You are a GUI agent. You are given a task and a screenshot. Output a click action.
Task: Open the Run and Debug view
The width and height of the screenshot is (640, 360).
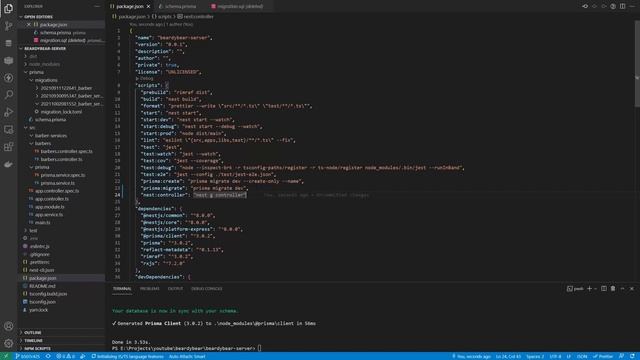click(8, 112)
